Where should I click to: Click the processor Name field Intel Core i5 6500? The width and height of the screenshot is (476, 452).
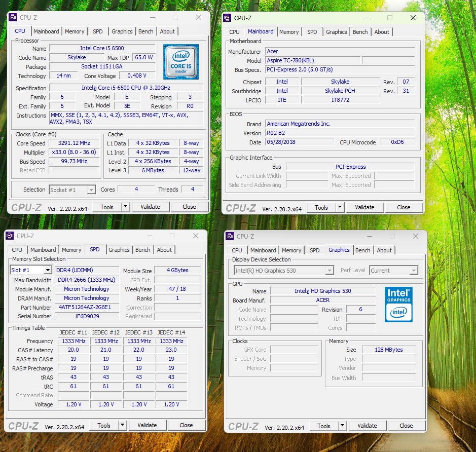102,48
